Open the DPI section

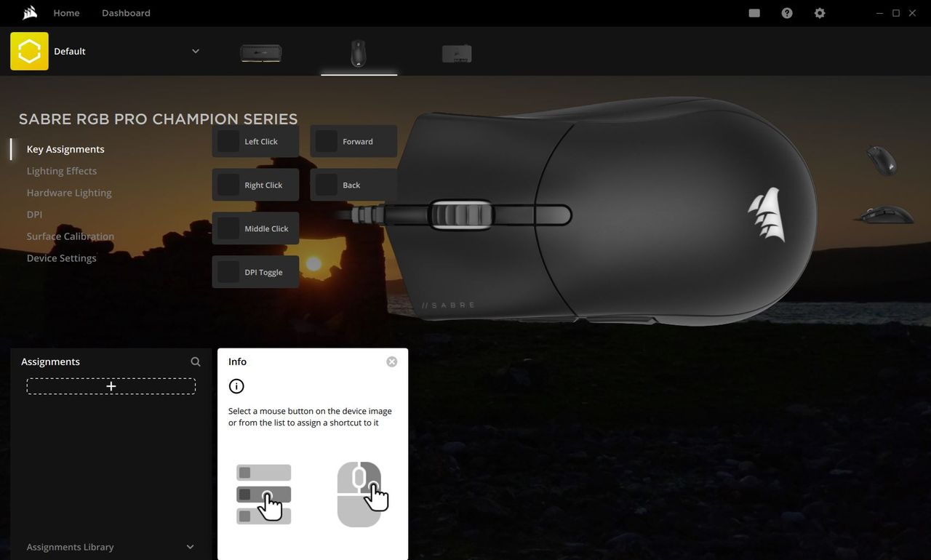tap(34, 215)
